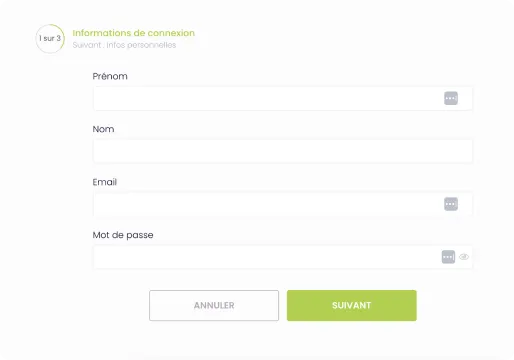Click the autofill icon in Prénom field

click(451, 98)
